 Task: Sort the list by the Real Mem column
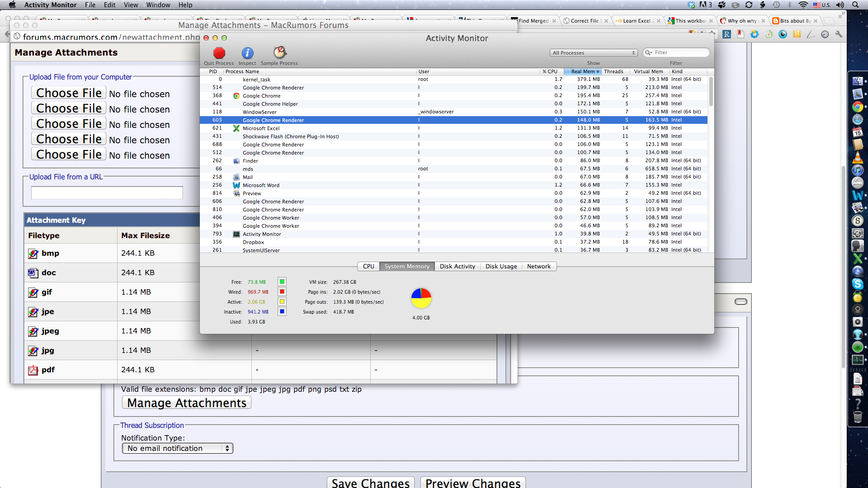click(x=583, y=71)
